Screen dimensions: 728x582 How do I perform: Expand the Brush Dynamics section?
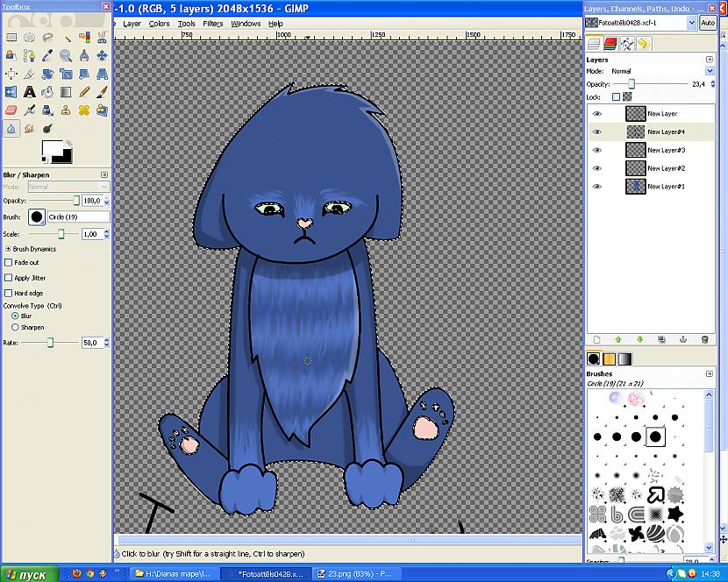(x=8, y=249)
